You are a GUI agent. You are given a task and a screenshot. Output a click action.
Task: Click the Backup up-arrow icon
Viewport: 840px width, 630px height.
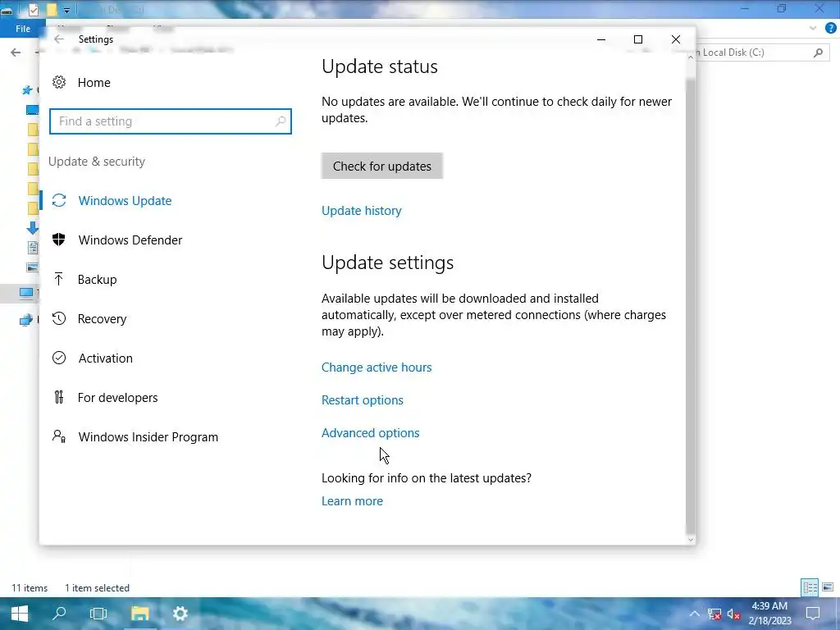59,279
